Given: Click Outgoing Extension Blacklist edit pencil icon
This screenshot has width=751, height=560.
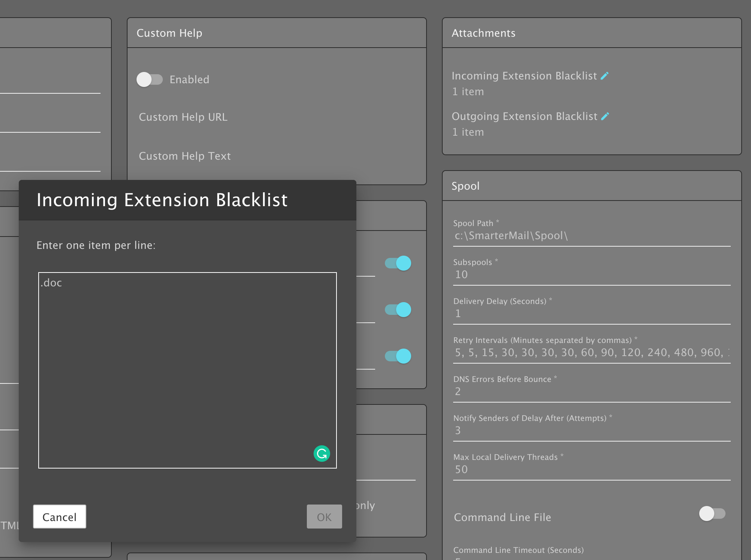Looking at the screenshot, I should point(605,117).
